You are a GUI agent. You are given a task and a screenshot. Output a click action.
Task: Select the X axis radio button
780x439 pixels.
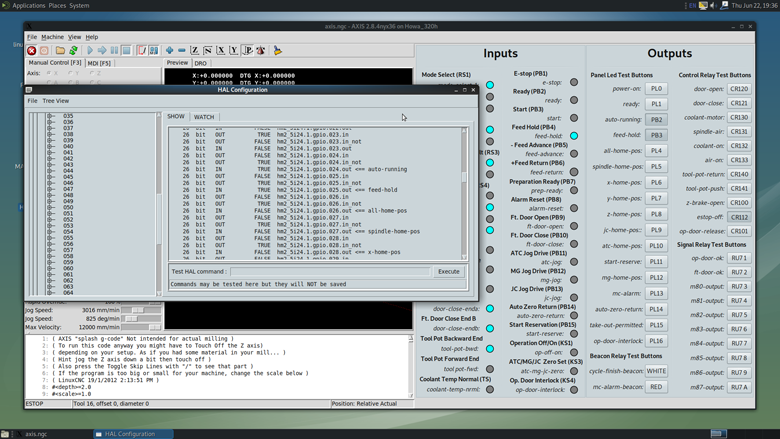click(x=49, y=73)
